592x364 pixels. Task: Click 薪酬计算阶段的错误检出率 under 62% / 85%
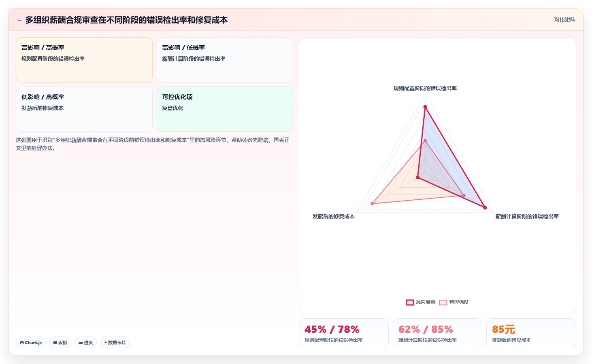tap(428, 340)
